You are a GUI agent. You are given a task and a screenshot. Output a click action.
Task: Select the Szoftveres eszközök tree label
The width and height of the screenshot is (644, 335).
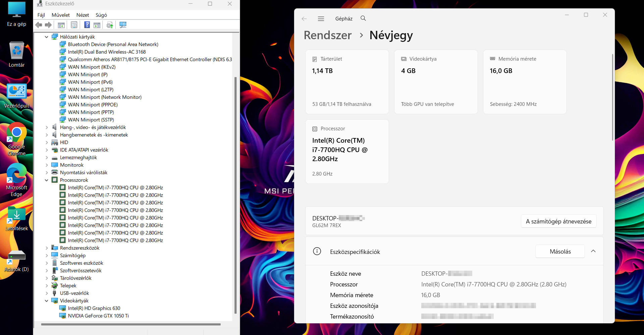pyautogui.click(x=82, y=263)
